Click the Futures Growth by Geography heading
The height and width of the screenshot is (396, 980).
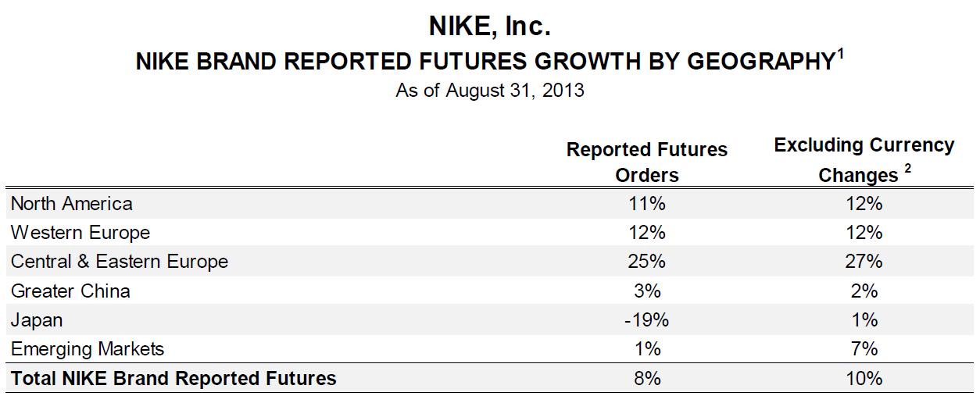coord(485,62)
